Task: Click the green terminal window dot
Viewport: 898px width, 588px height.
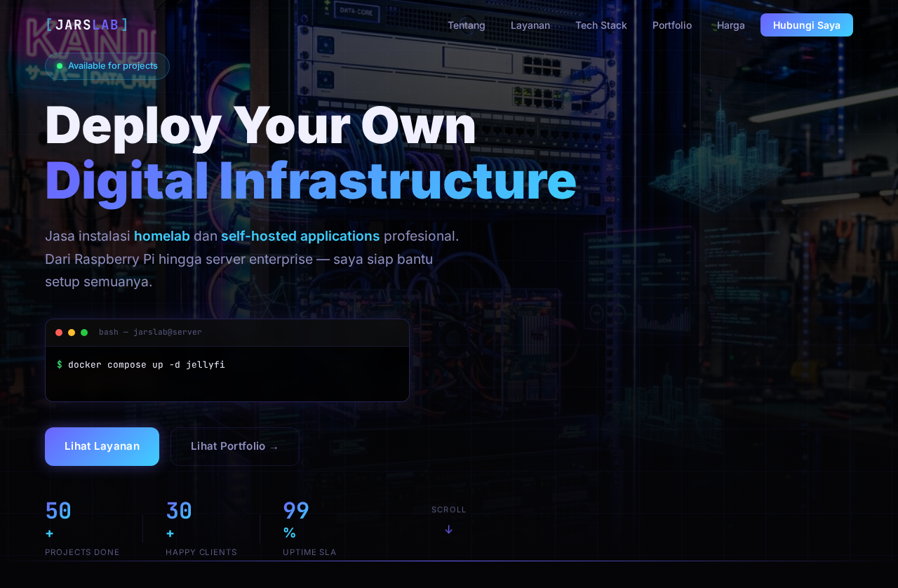Action: (84, 333)
